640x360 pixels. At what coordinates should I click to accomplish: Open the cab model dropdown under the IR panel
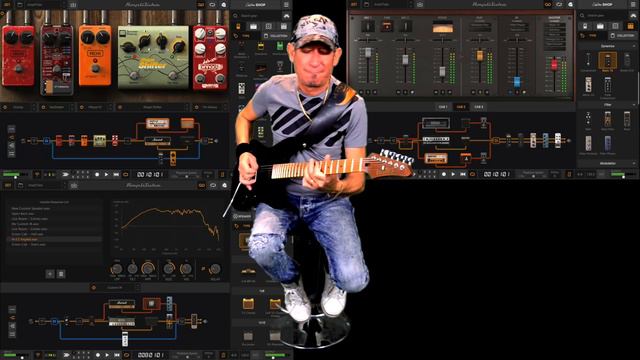pos(137,288)
